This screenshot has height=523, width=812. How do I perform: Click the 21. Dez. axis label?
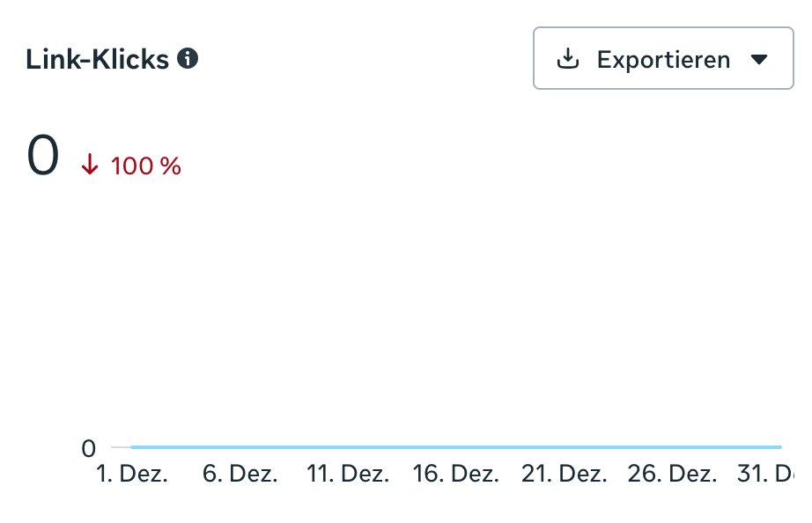click(564, 474)
